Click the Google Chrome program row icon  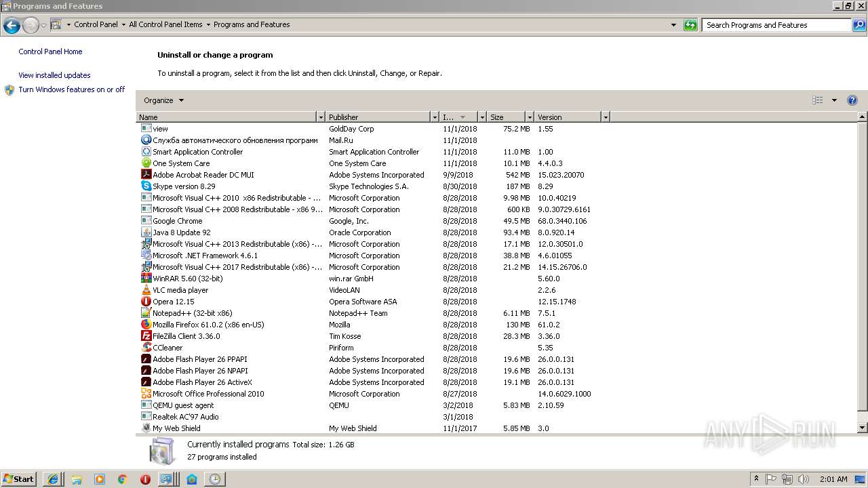[x=146, y=220]
